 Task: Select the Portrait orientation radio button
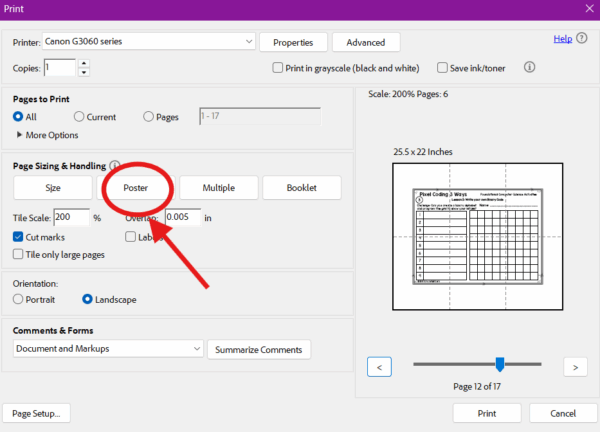pyautogui.click(x=19, y=299)
